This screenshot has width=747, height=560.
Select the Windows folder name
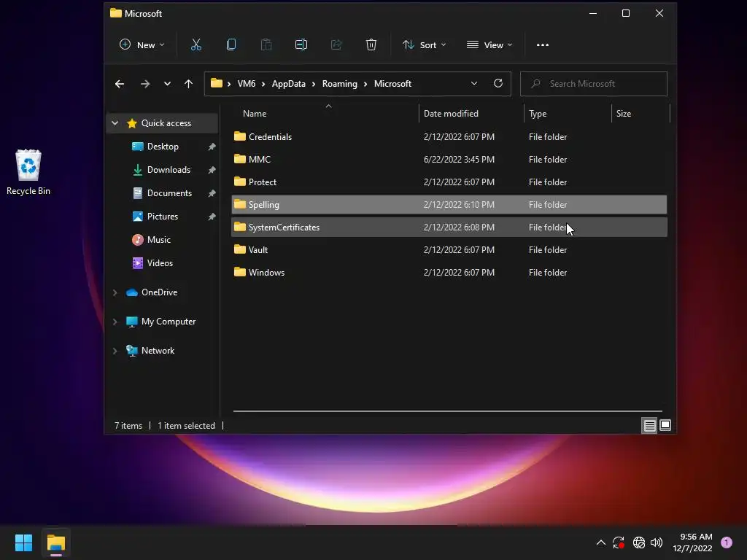coord(266,273)
